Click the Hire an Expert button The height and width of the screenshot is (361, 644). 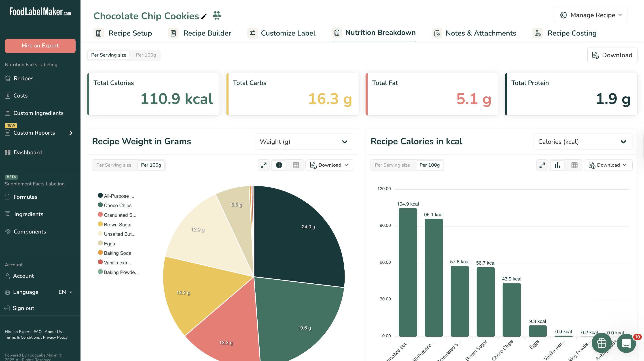[x=40, y=45]
